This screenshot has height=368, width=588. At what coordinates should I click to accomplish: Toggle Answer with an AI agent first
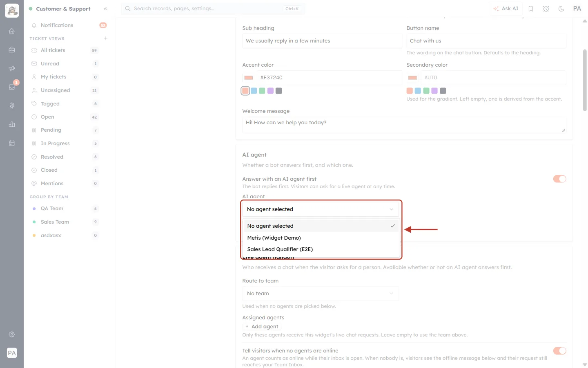pos(559,179)
